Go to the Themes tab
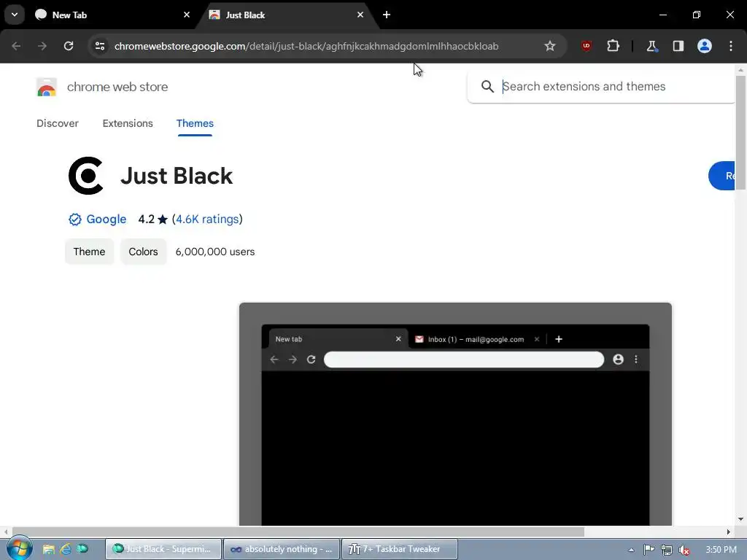The height and width of the screenshot is (560, 747). pos(195,123)
